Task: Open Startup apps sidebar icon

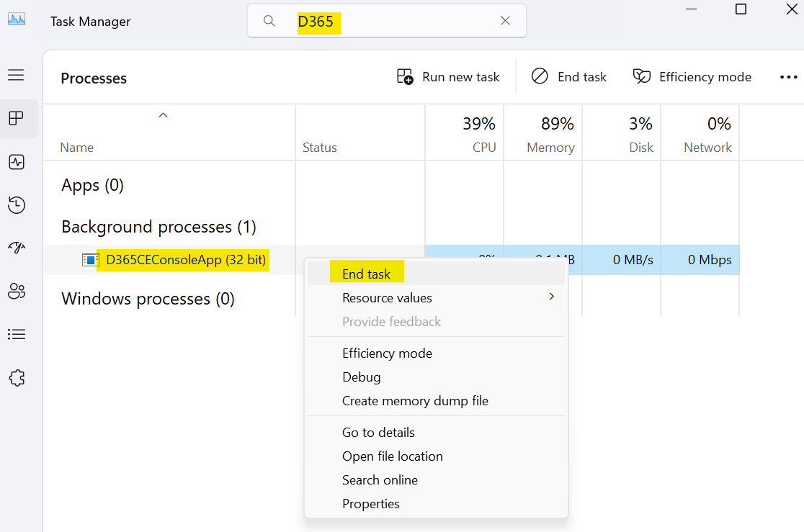Action: [17, 248]
